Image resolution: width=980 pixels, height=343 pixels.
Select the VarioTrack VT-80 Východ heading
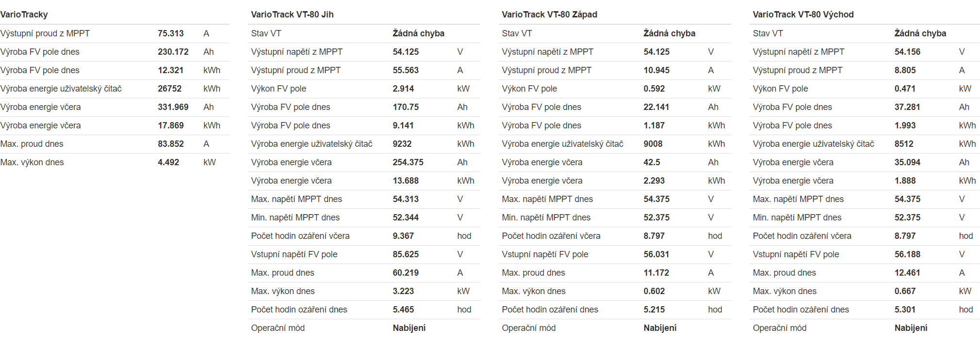(x=803, y=15)
